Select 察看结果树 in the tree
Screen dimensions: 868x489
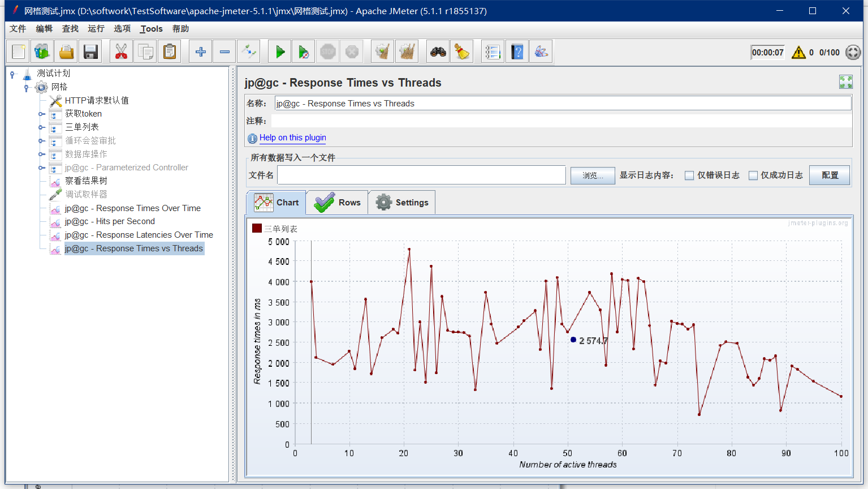(86, 181)
